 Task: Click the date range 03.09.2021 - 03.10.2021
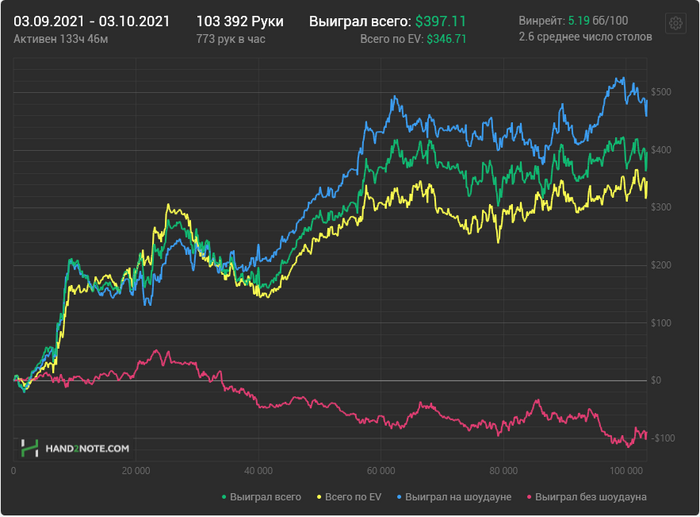(x=92, y=21)
